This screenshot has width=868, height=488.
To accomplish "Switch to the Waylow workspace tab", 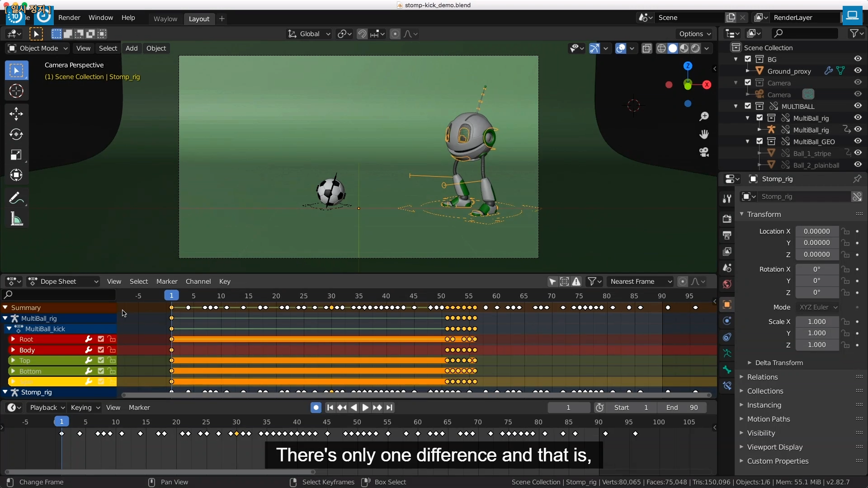I will coord(165,19).
